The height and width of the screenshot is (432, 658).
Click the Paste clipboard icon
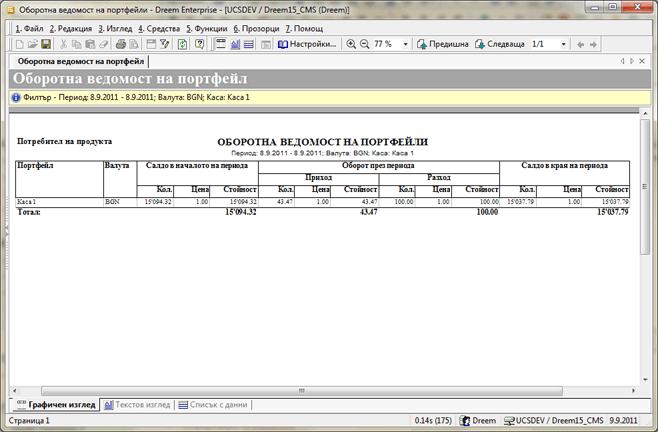(90, 44)
